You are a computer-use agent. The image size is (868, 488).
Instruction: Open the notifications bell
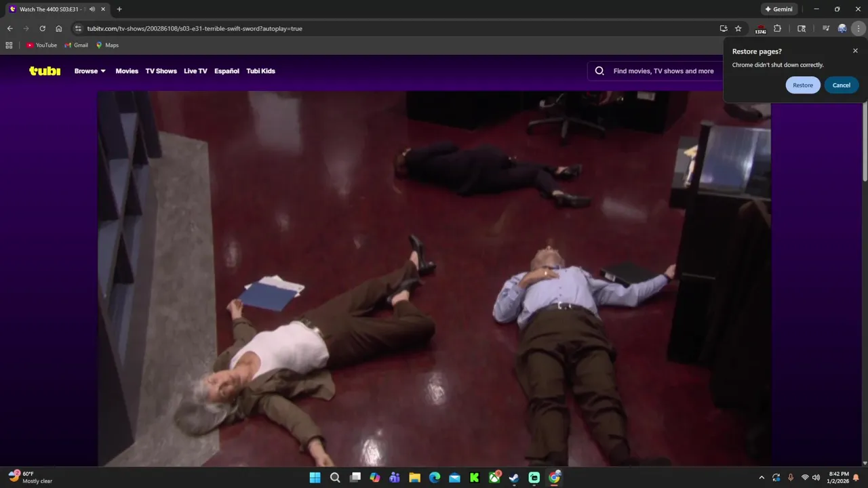856,478
